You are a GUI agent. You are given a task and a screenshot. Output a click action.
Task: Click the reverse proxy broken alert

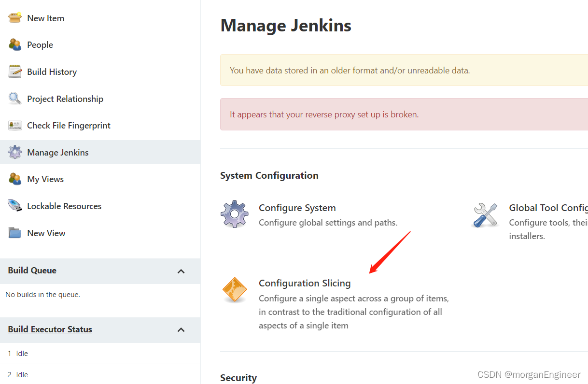click(x=404, y=114)
